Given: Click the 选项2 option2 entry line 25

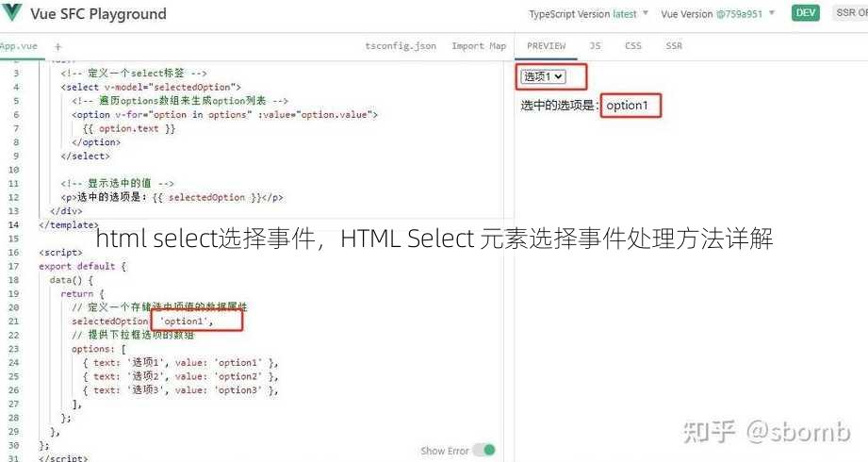Looking at the screenshot, I should (180, 377).
